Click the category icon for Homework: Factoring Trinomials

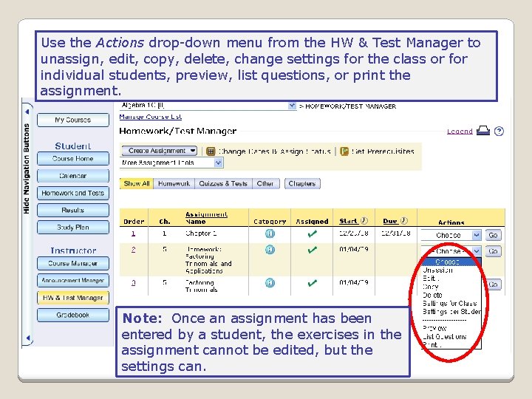click(x=270, y=250)
